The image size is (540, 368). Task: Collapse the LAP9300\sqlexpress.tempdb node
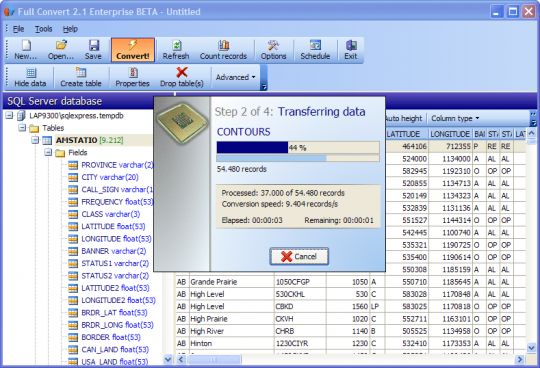coord(9,115)
